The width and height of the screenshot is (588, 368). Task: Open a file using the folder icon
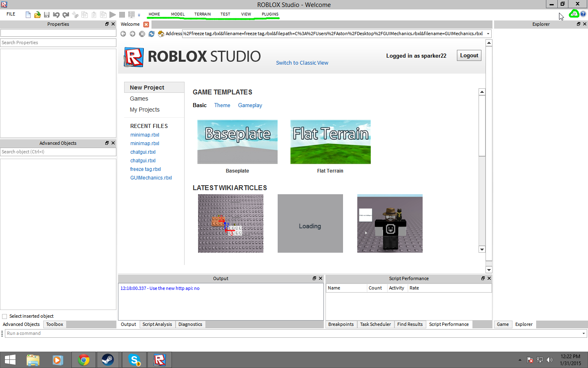click(x=37, y=15)
